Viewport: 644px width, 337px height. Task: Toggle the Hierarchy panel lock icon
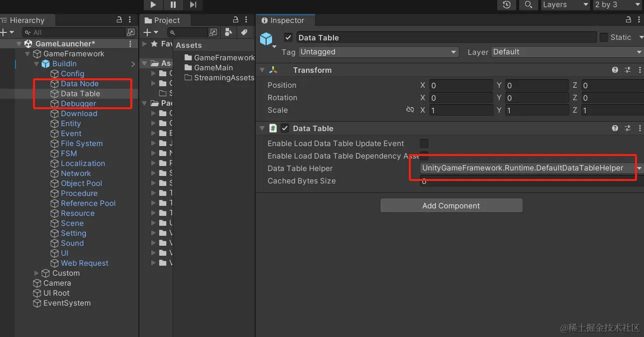pos(119,20)
